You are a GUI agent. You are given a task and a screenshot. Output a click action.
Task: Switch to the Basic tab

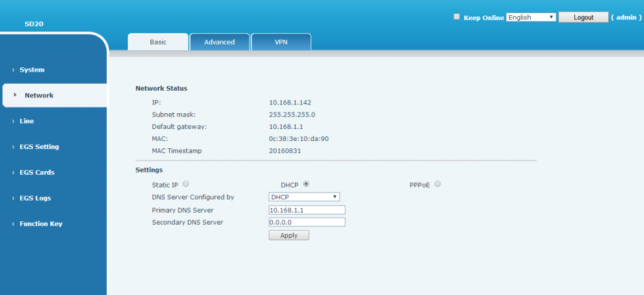pyautogui.click(x=158, y=42)
